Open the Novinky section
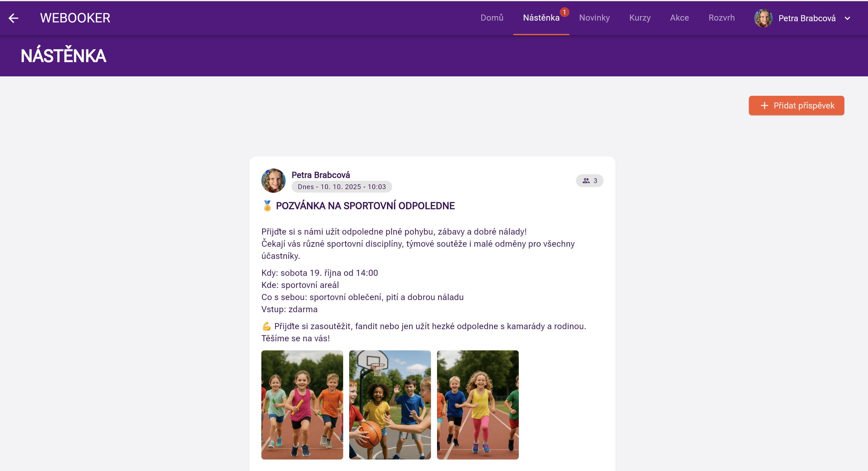868x471 pixels. click(x=594, y=18)
